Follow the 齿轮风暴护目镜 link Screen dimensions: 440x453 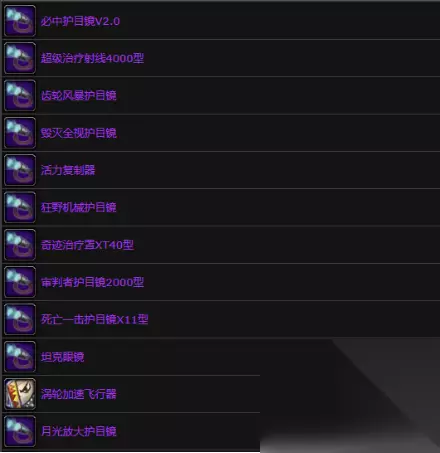pos(79,96)
